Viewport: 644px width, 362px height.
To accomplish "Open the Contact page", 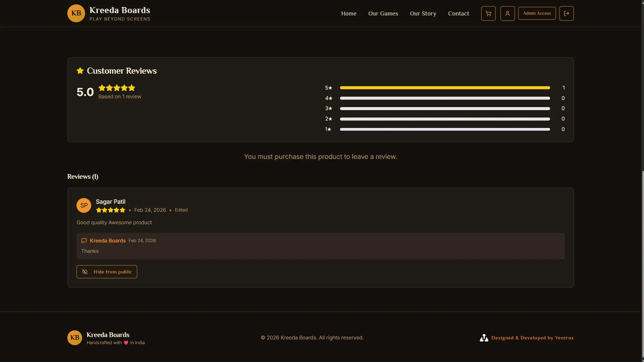I will pyautogui.click(x=458, y=13).
